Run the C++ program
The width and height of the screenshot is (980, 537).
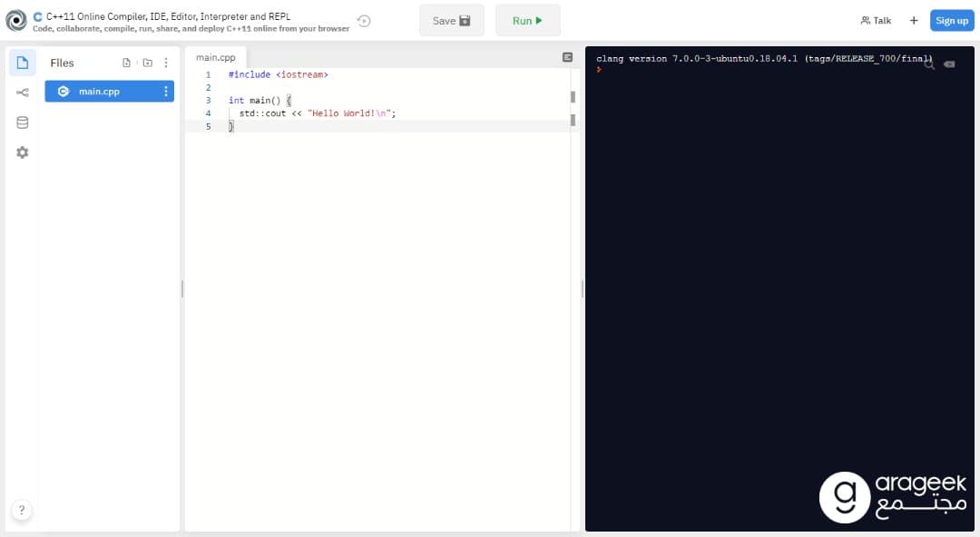pyautogui.click(x=527, y=21)
